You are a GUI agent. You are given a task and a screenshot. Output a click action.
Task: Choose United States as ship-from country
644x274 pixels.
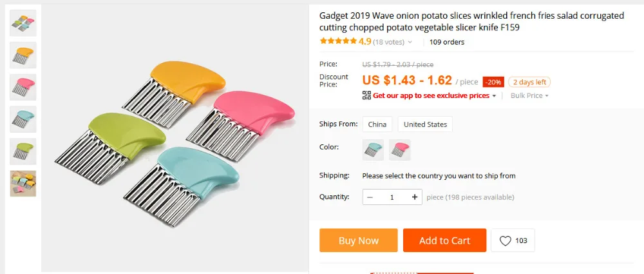click(x=425, y=124)
